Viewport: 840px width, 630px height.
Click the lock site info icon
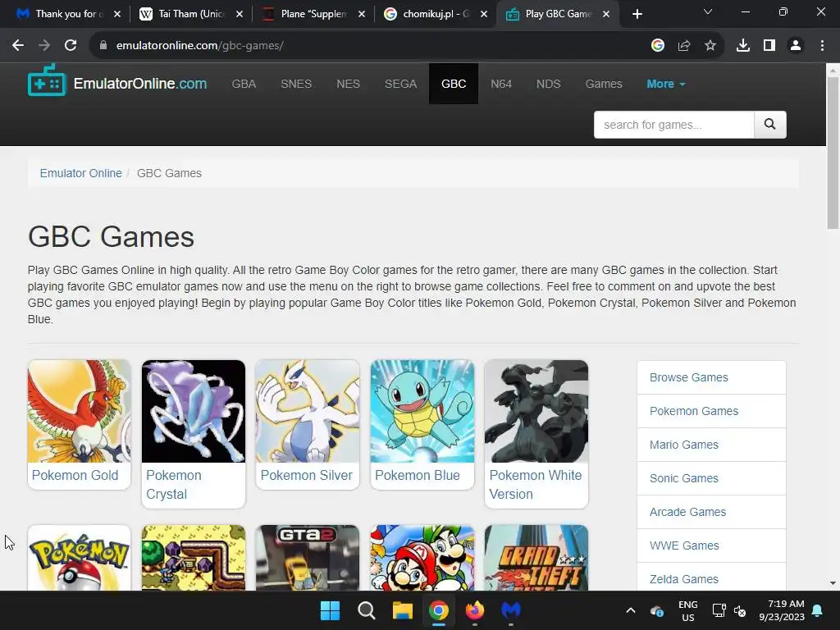point(103,46)
